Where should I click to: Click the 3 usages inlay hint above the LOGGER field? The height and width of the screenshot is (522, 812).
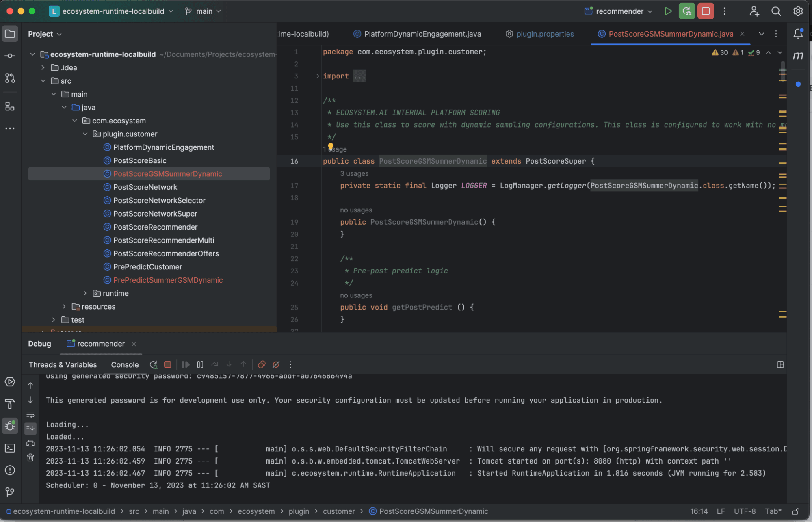point(354,173)
